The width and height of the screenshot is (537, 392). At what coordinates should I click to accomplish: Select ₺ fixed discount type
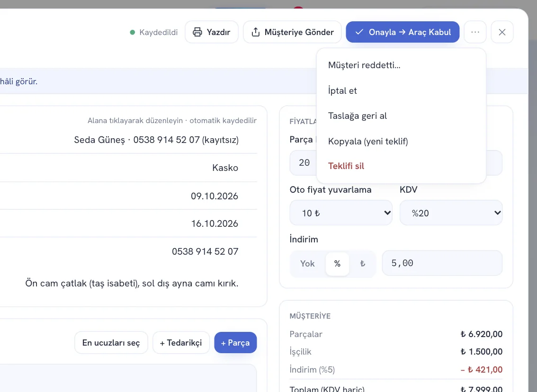coord(362,264)
